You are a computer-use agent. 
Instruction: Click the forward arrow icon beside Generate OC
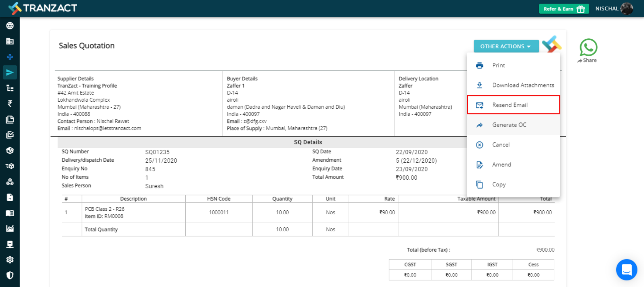click(x=480, y=125)
